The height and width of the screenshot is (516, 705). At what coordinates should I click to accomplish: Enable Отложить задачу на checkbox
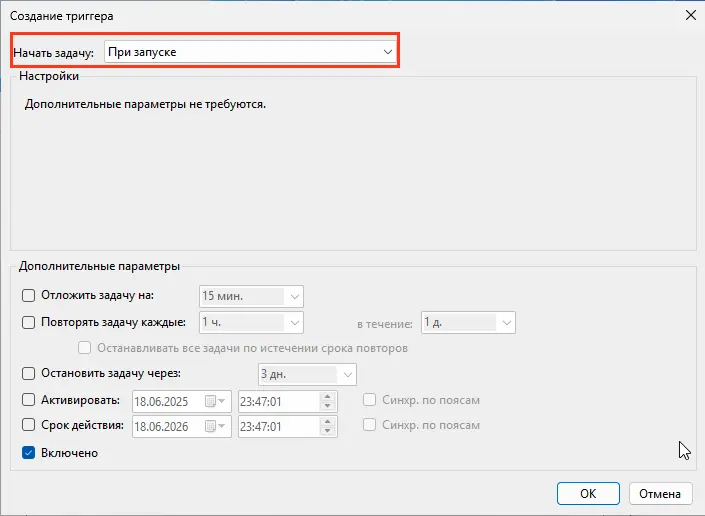[x=28, y=296]
